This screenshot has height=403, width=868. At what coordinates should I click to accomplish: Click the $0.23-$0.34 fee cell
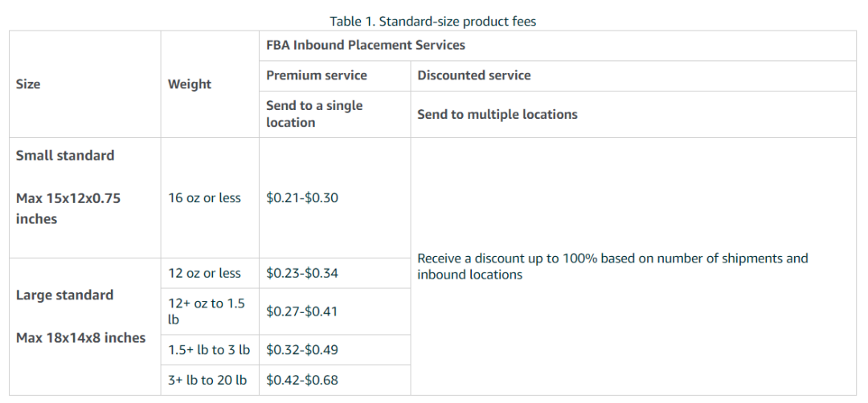302,273
